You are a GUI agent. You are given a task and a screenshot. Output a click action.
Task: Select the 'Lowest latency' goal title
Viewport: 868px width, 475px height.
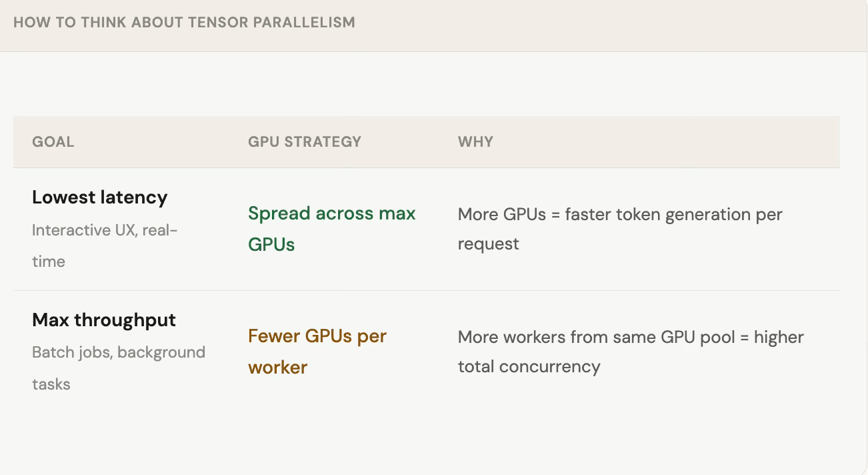point(99,197)
